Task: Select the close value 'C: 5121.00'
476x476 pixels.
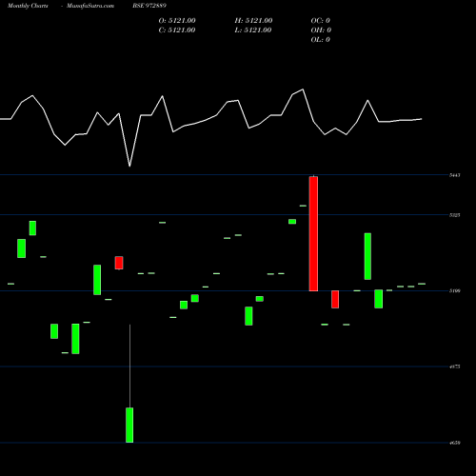Action: coord(177,30)
